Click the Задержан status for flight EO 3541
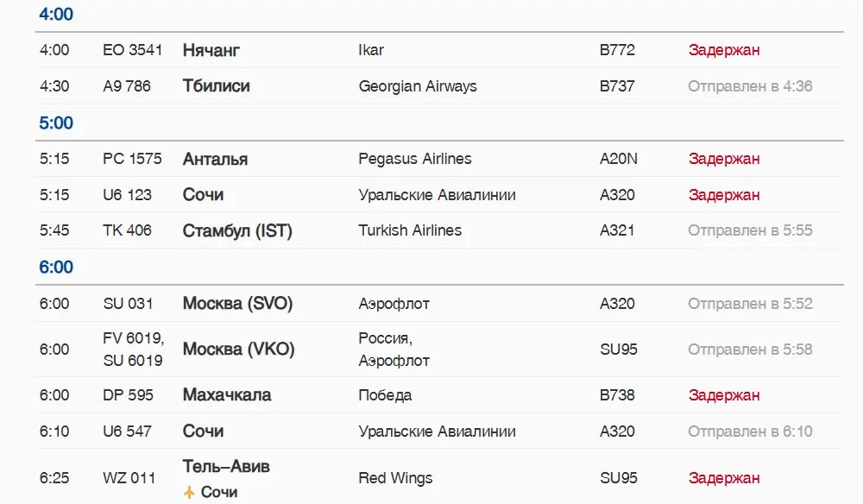 tap(724, 50)
